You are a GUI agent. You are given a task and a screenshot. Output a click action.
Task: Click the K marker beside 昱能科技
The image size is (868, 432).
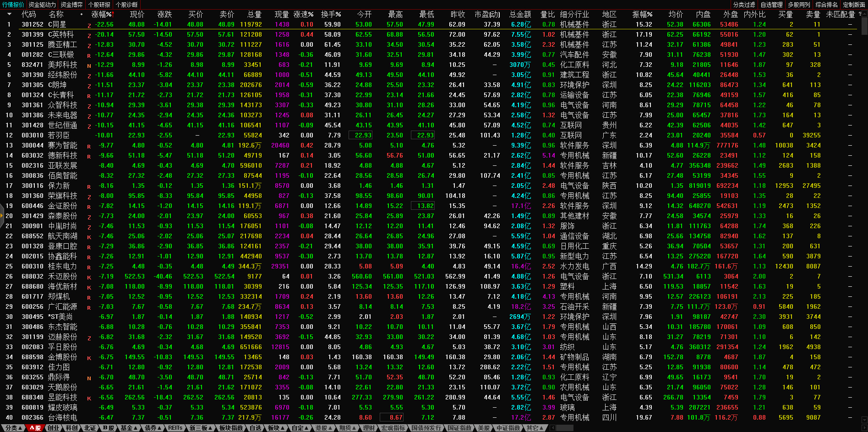coord(89,398)
